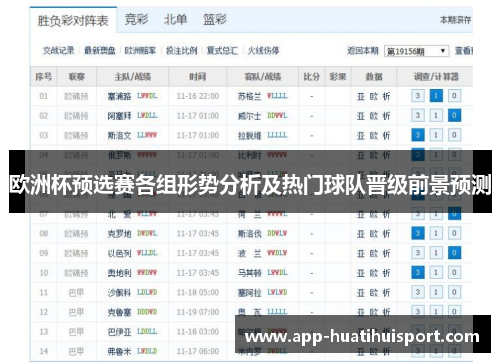Click home team 斯洛文 in row 03
The height and width of the screenshot is (362, 500).
coord(119,136)
